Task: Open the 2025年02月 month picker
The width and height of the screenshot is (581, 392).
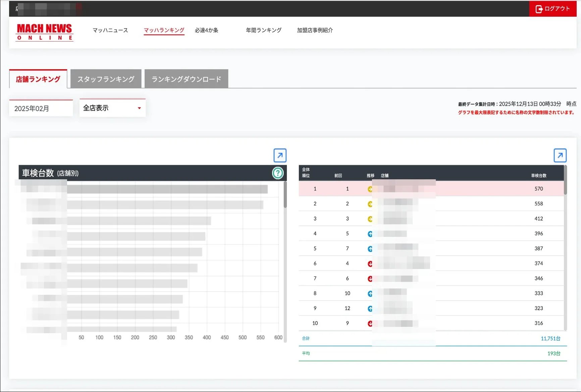Action: click(41, 108)
